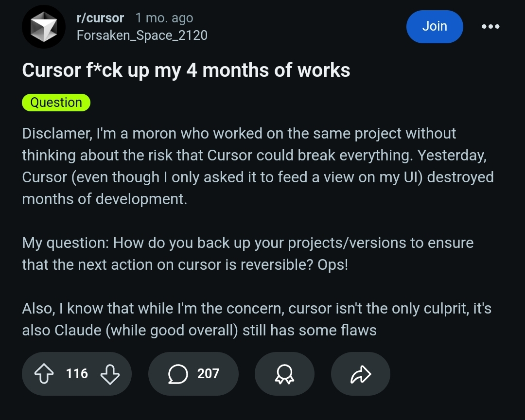Click the word "Cursor" in the title
Image resolution: width=525 pixels, height=420 pixels.
tap(51, 70)
